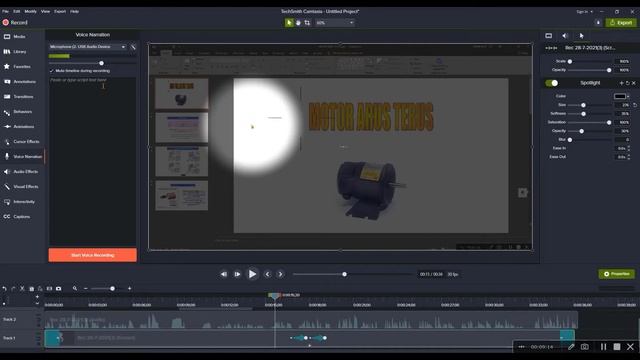Click the Visual Effects wand icon
The height and width of the screenshot is (360, 640).
(x=7, y=187)
